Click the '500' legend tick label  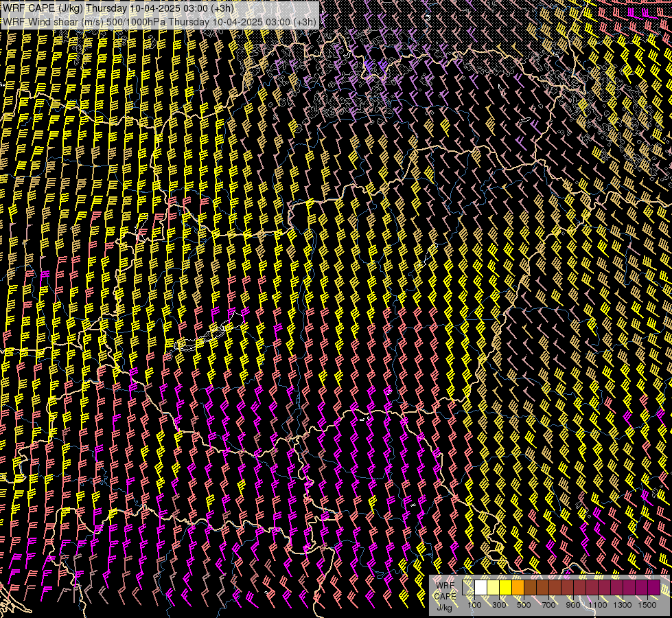point(524,605)
